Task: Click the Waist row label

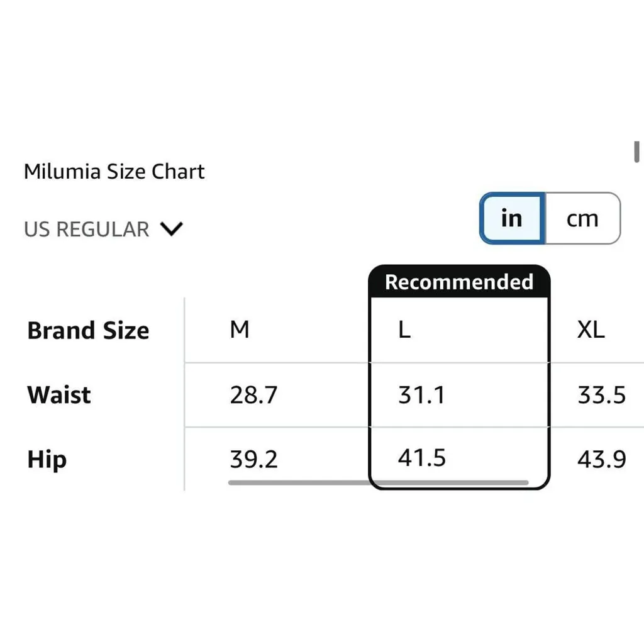Action: [59, 395]
